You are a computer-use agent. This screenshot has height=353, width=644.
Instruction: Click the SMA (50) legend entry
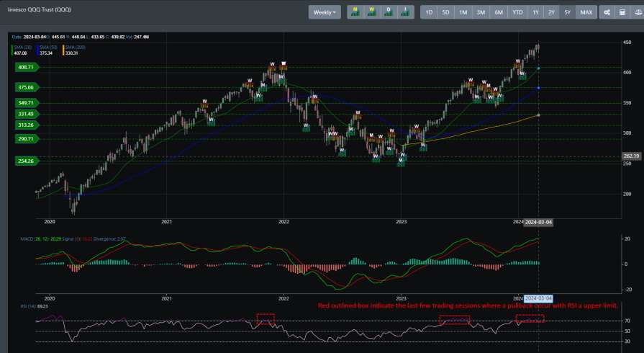coord(47,50)
